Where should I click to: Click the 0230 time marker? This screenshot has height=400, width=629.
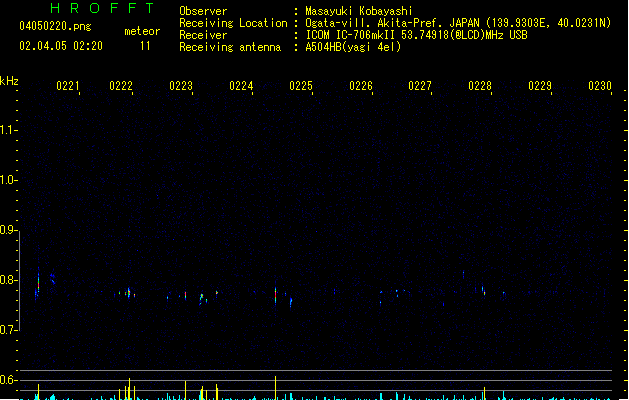coord(600,86)
